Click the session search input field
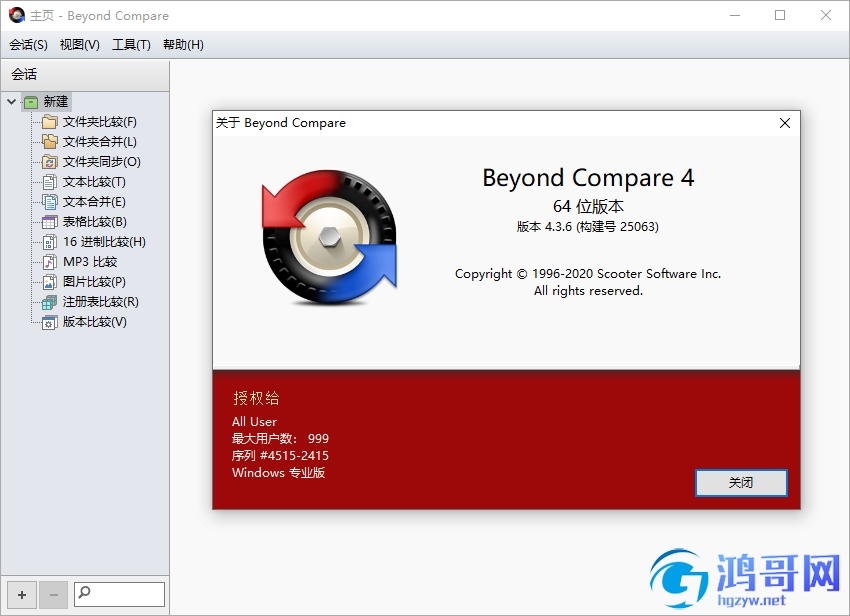The width and height of the screenshot is (850, 616). pos(119,594)
